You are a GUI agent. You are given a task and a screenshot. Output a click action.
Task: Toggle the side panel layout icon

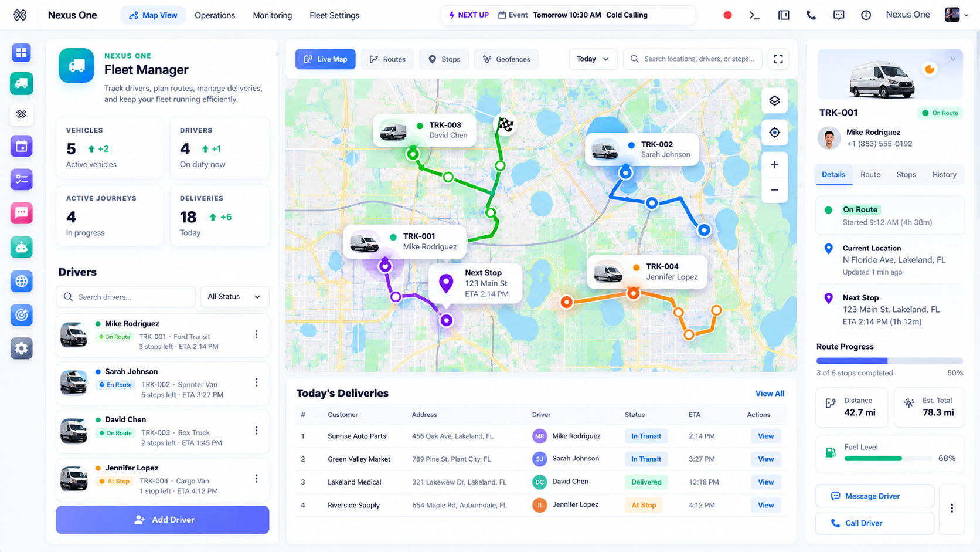[784, 15]
